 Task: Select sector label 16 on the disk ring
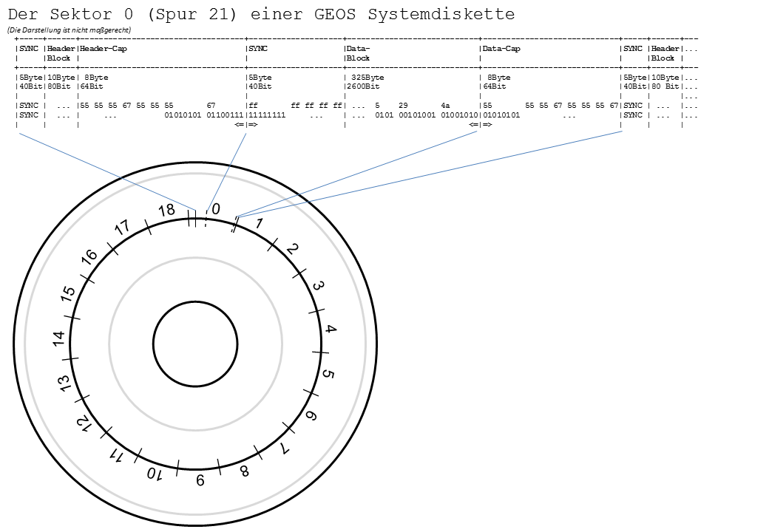(90, 256)
